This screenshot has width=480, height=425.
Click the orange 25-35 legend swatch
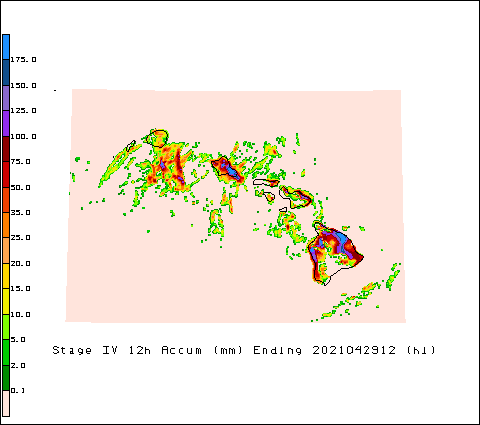pos(6,225)
